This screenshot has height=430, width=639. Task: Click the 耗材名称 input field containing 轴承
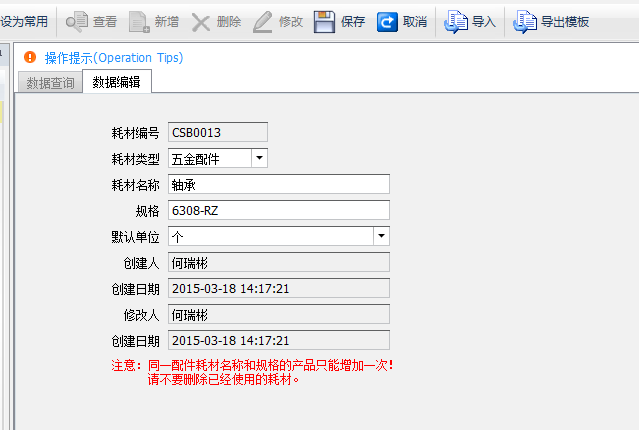pyautogui.click(x=279, y=184)
